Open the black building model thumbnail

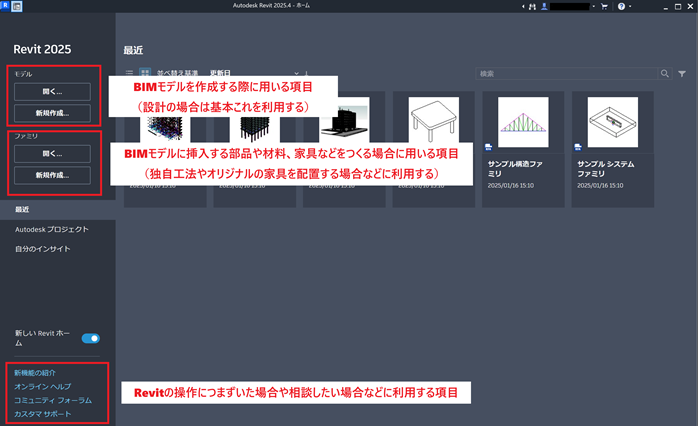point(345,123)
